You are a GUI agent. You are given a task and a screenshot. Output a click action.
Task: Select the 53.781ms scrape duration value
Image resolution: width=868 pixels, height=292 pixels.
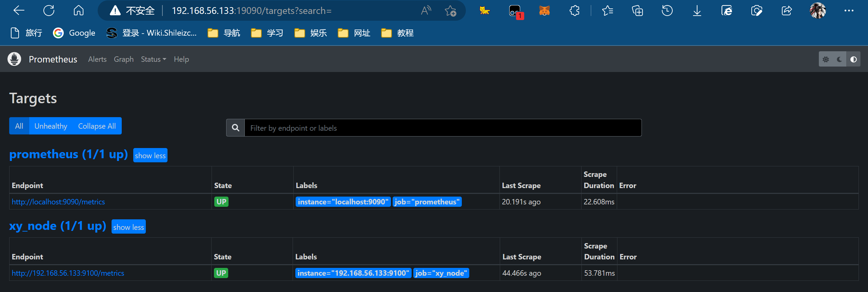[599, 273]
